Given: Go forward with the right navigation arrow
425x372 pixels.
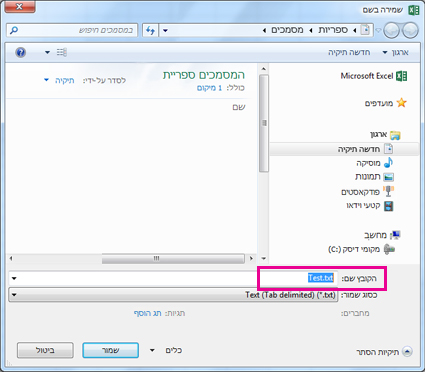Looking at the screenshot, I should [x=410, y=31].
